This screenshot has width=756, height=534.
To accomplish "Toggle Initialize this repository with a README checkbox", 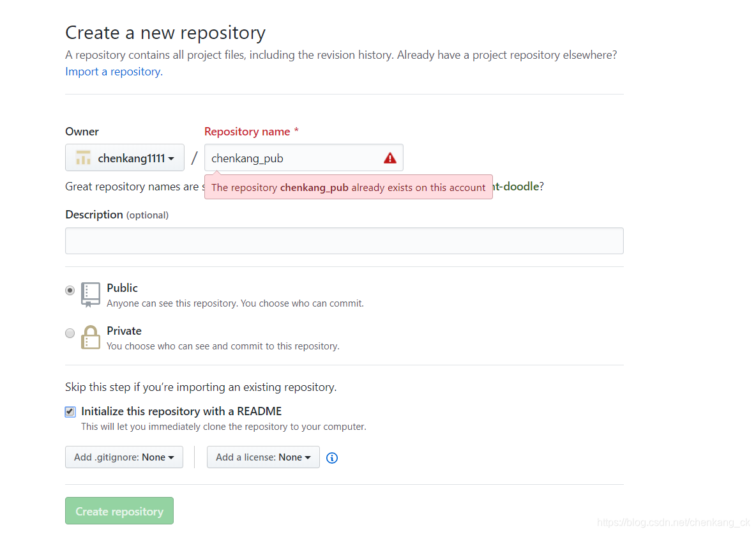I will pos(70,411).
